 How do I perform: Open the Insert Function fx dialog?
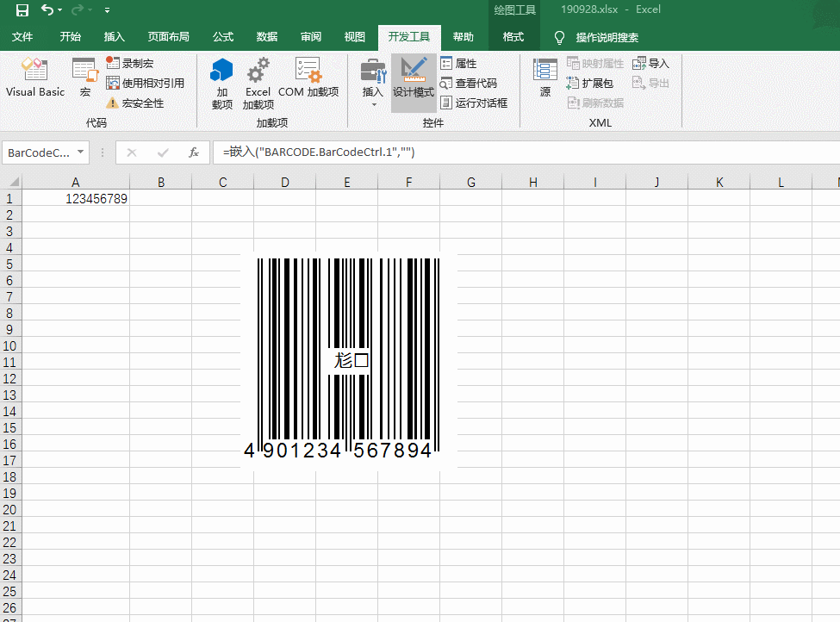coord(194,152)
